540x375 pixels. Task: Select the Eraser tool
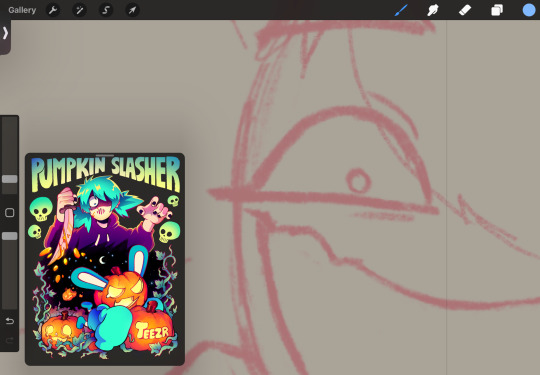[x=465, y=10]
